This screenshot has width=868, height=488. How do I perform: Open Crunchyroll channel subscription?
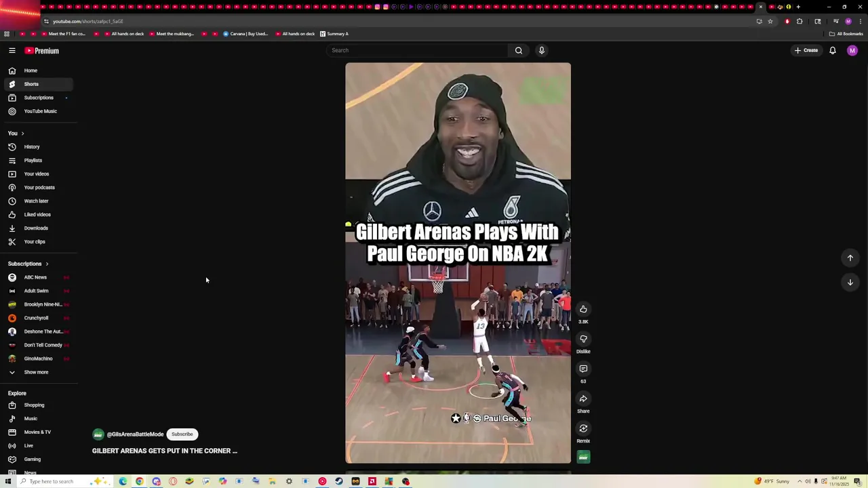(38, 318)
